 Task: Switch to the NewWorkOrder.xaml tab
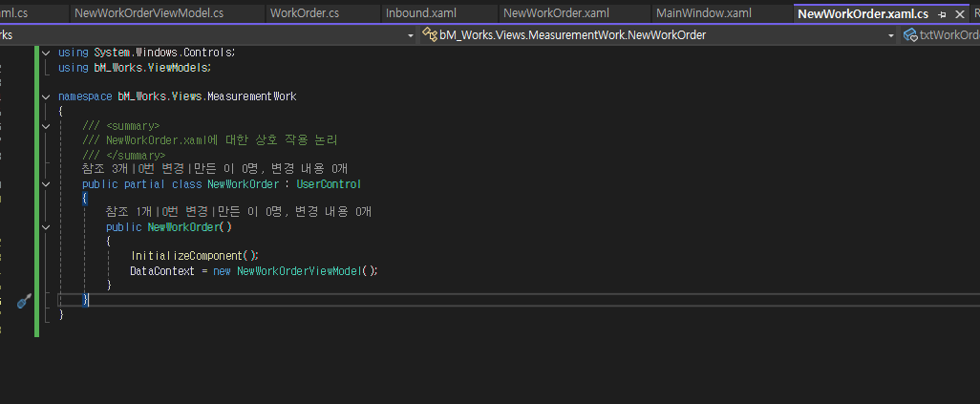click(556, 13)
